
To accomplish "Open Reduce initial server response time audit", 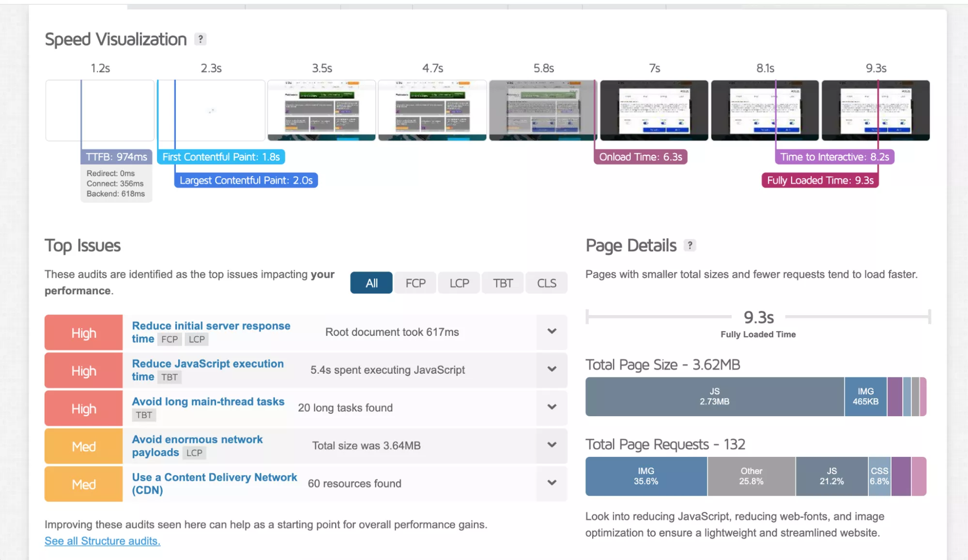I will click(211, 326).
